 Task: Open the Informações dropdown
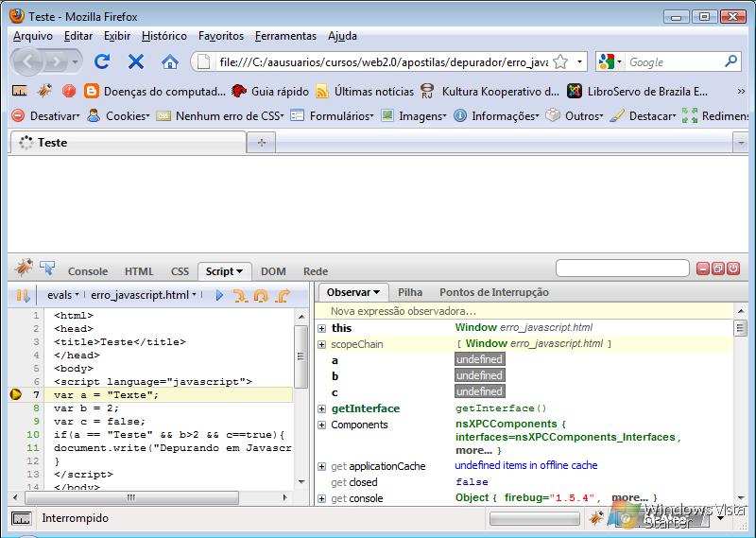tap(496, 115)
